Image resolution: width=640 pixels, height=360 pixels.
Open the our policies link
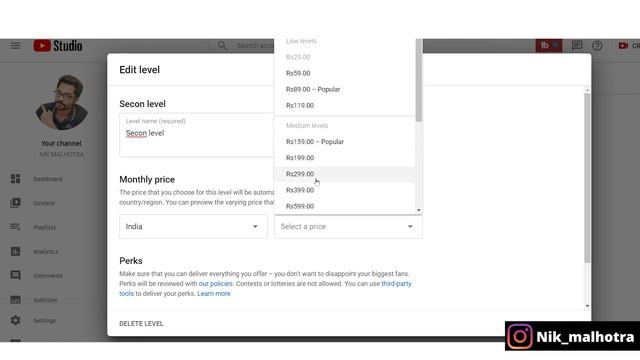(216, 284)
